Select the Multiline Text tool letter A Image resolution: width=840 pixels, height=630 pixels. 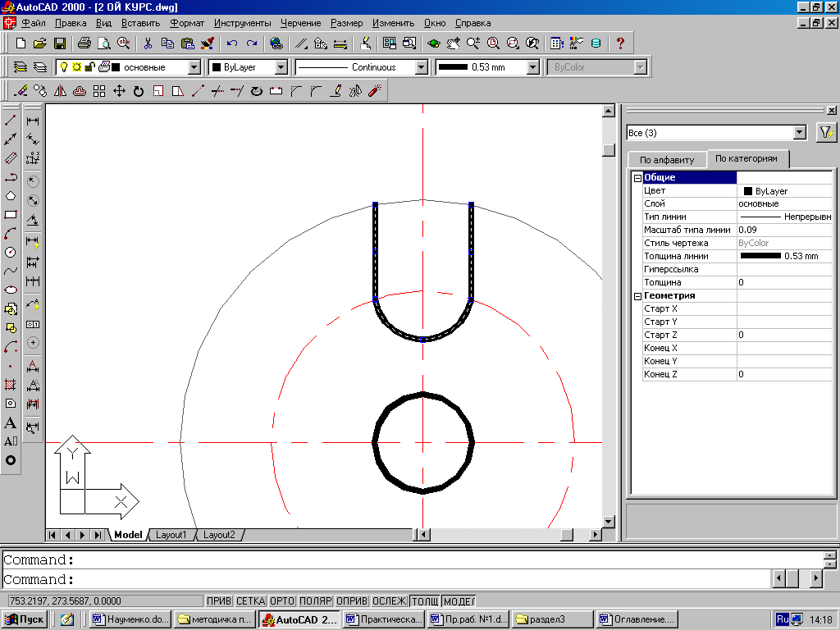(x=10, y=422)
